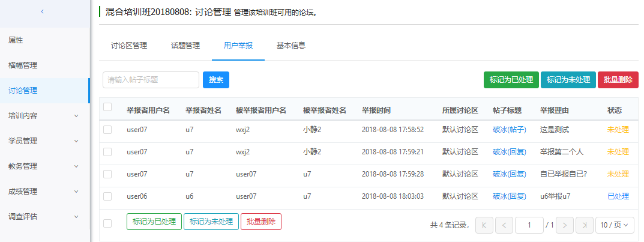Go to previous page of records
Screen dimensions: 644x242
click(x=504, y=225)
